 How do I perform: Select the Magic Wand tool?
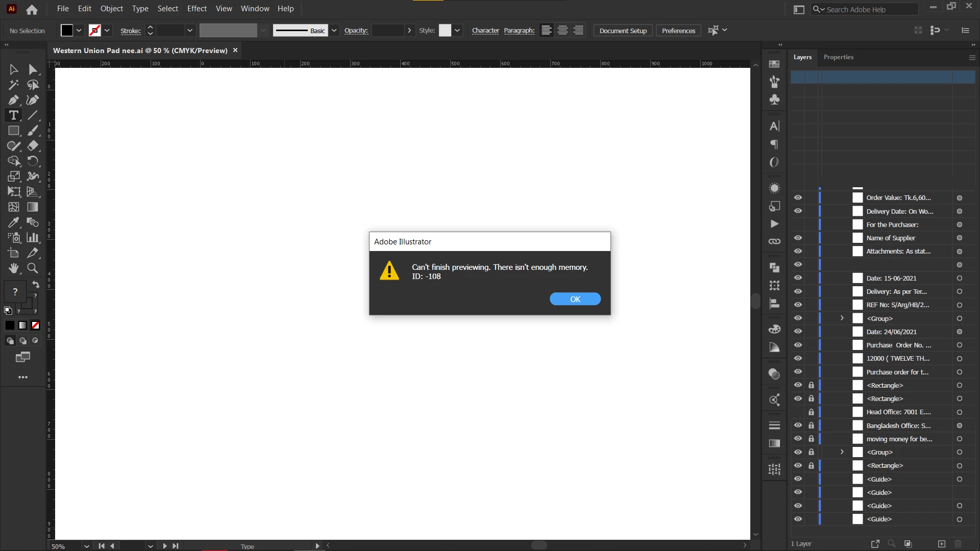pyautogui.click(x=14, y=85)
